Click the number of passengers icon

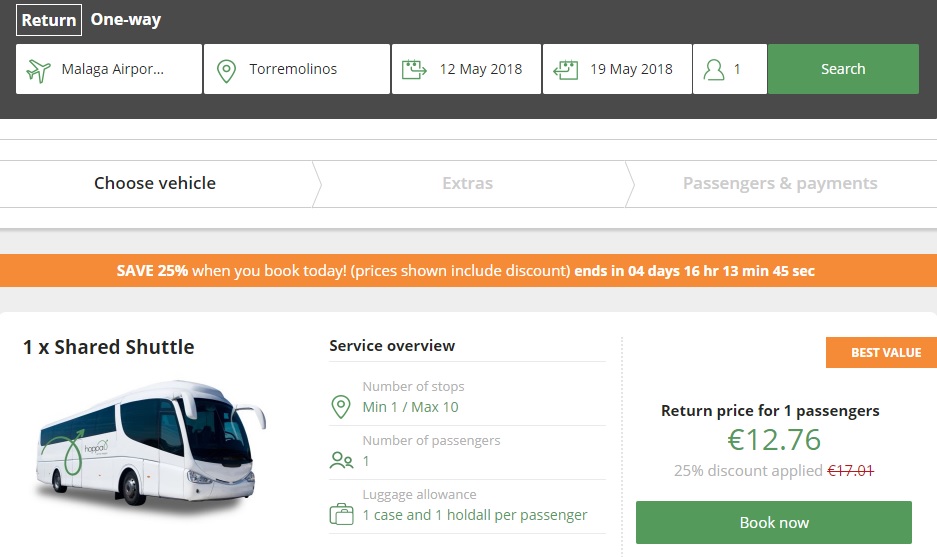341,460
